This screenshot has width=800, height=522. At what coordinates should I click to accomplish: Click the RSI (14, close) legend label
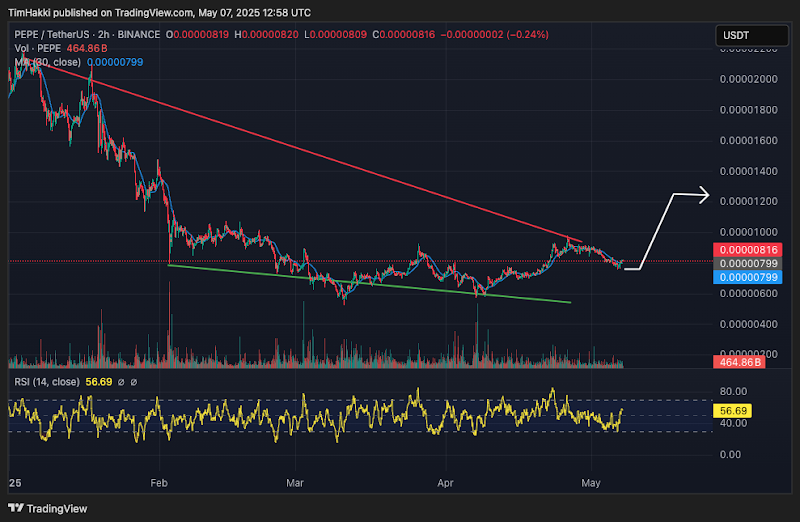pyautogui.click(x=47, y=382)
